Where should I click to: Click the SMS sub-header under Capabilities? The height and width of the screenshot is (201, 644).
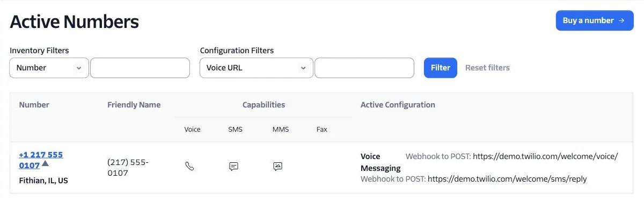(235, 130)
